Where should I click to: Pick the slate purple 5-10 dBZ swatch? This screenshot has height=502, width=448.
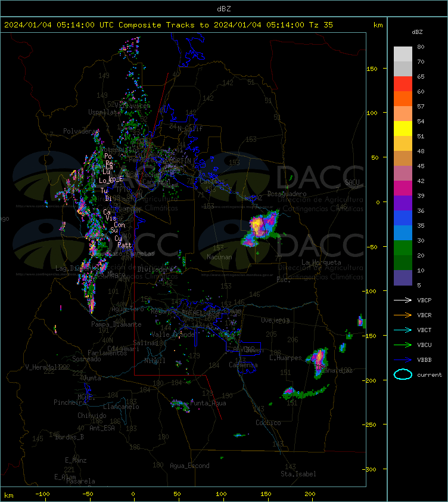pos(403,278)
